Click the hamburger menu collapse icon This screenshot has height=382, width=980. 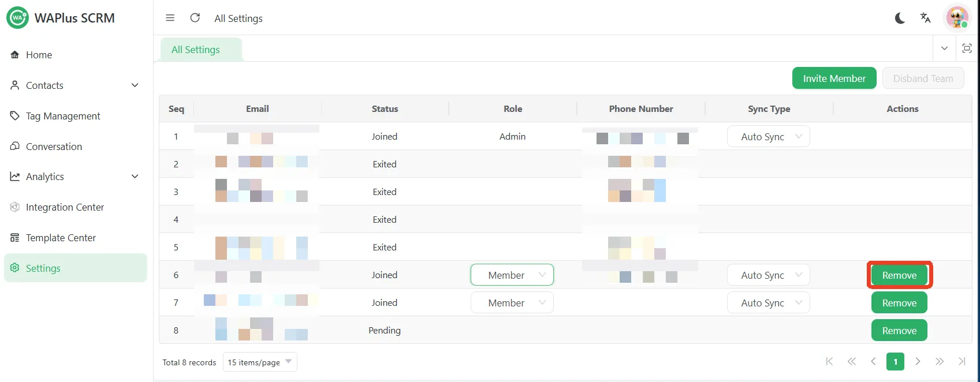coord(170,18)
